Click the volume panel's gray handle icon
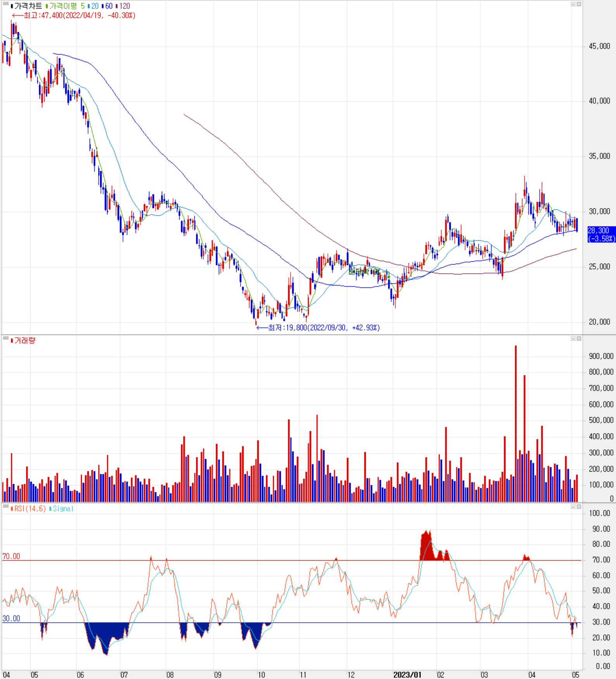 click(x=6, y=339)
